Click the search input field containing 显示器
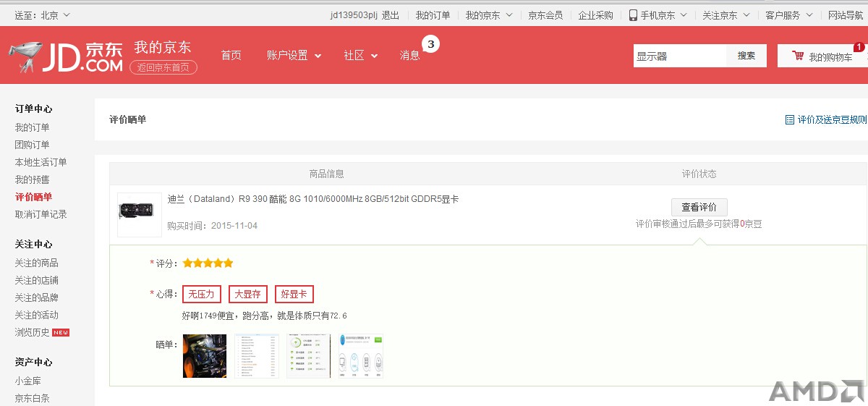This screenshot has width=868, height=406. tap(680, 56)
